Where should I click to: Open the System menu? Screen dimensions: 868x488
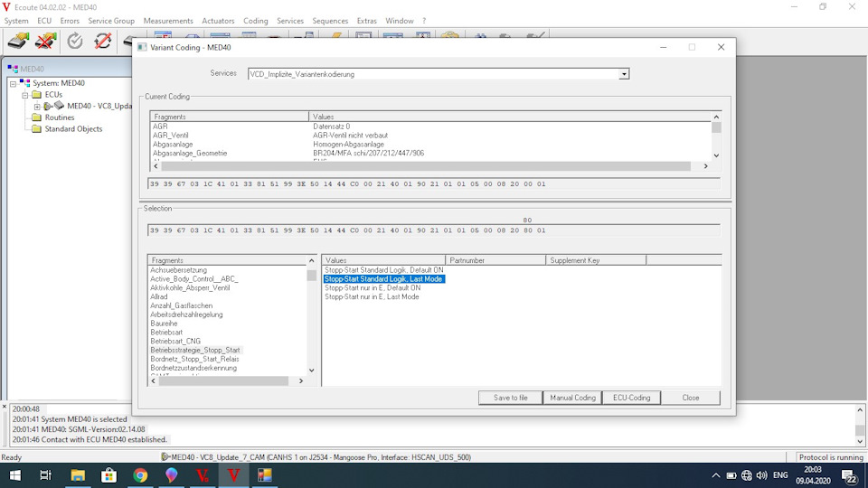coord(16,21)
